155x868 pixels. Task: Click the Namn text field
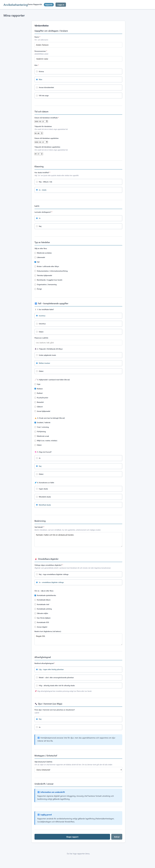[78, 45]
